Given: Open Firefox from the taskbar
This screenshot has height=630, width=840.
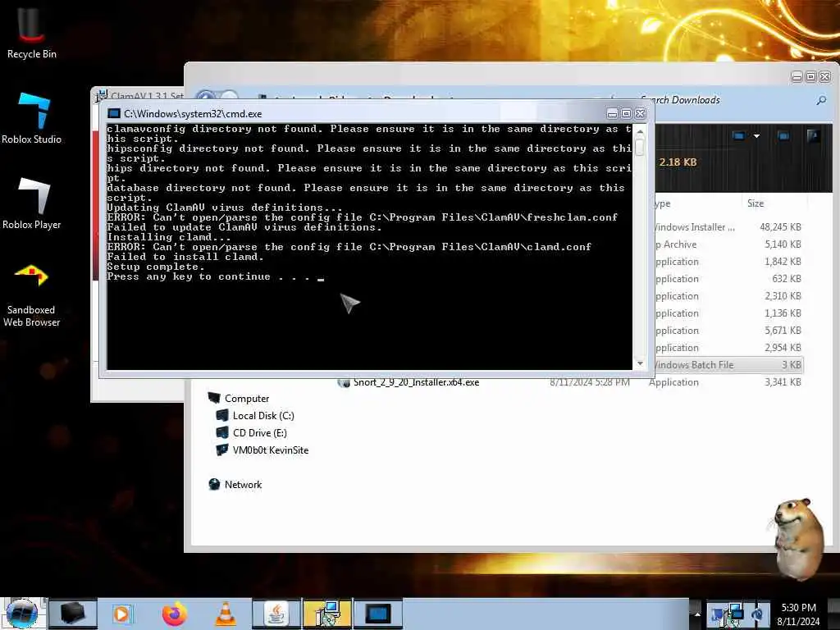Looking at the screenshot, I should [x=174, y=614].
